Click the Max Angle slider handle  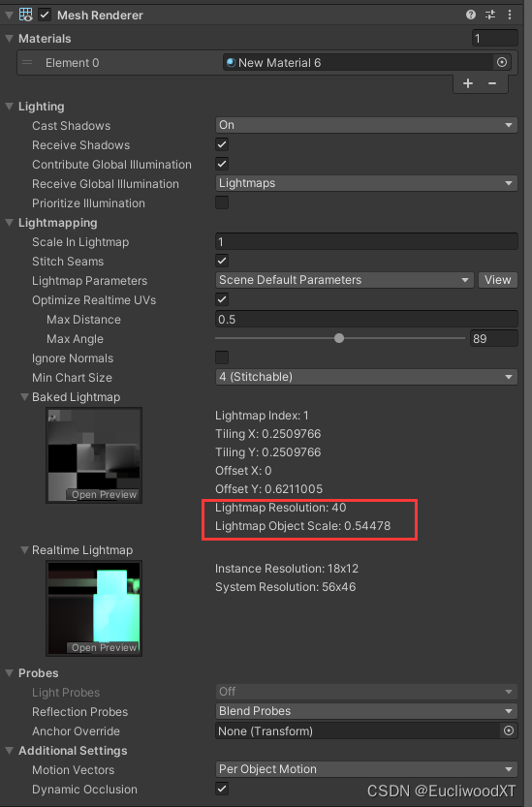pyautogui.click(x=339, y=338)
